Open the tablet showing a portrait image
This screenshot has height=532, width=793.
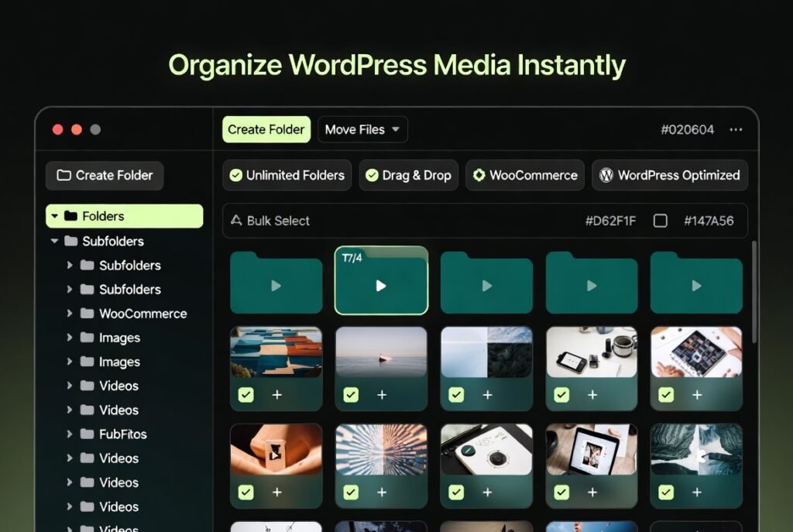tap(592, 449)
